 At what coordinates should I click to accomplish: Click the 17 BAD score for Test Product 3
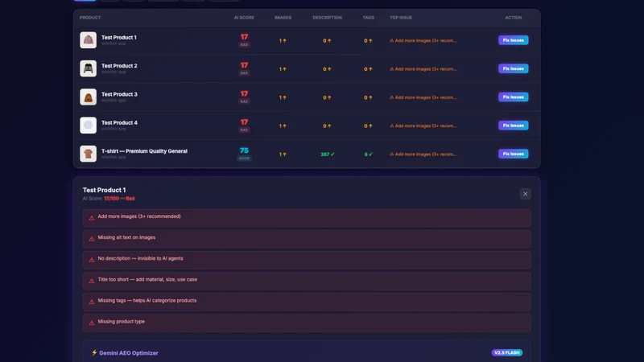pyautogui.click(x=244, y=97)
